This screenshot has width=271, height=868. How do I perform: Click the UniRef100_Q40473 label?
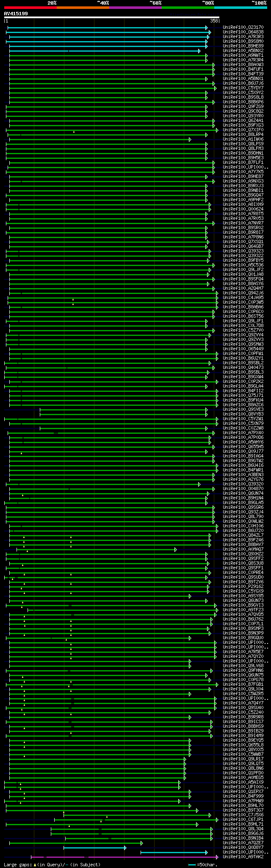click(x=243, y=368)
